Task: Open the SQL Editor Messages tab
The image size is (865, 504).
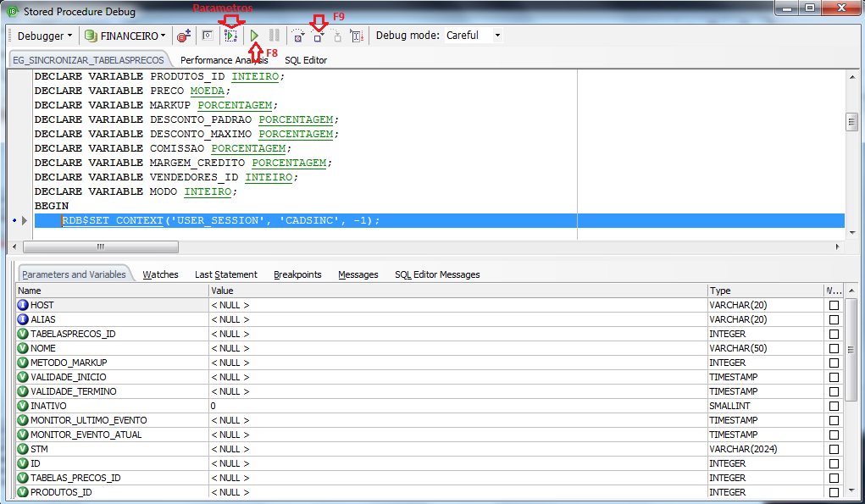Action: point(437,274)
